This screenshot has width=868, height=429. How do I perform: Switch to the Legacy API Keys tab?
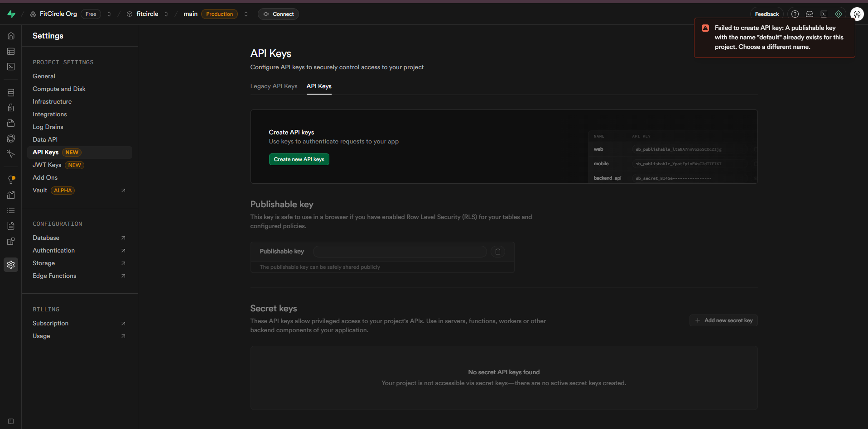click(274, 86)
